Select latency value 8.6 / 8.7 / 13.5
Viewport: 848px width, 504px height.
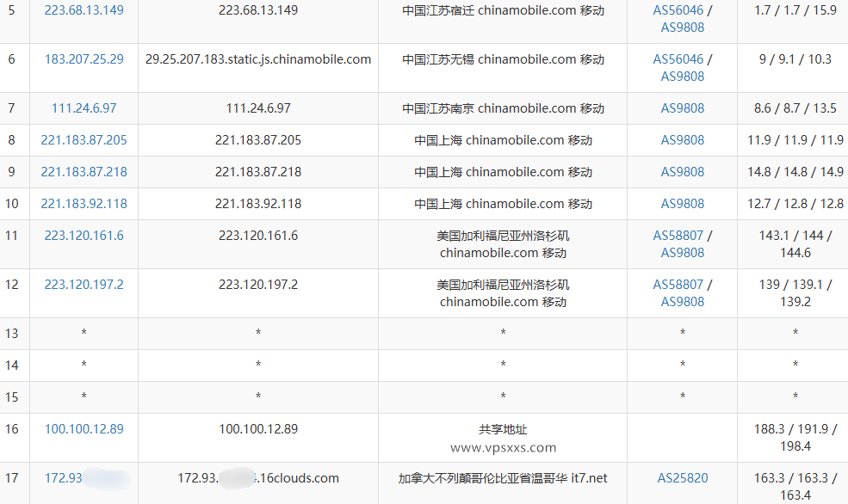coord(795,108)
